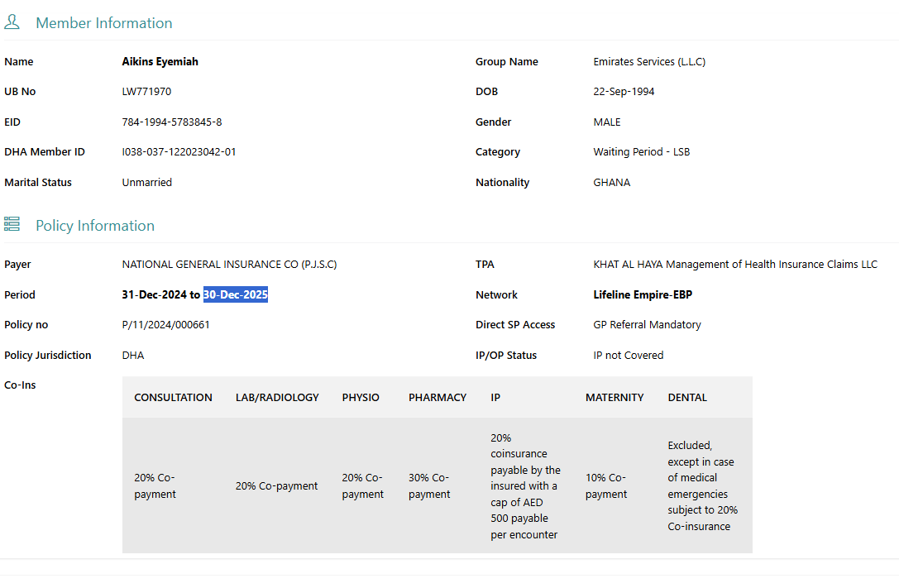The width and height of the screenshot is (899, 588).
Task: Click the Policy Information list icon
Action: tap(12, 224)
